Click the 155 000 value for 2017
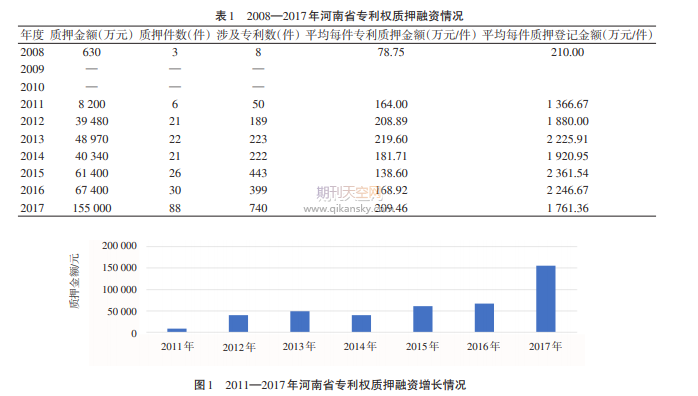 (x=92, y=208)
